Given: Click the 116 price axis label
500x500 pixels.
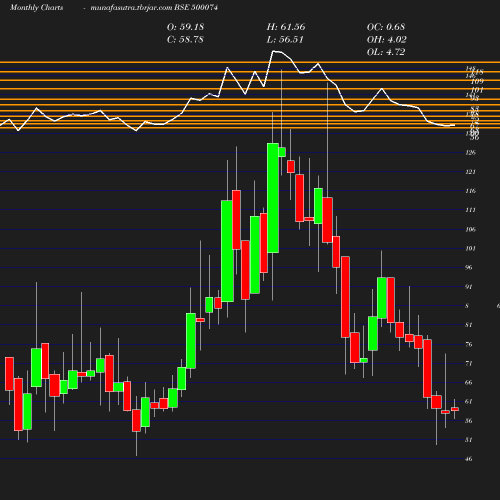Looking at the screenshot, I should coord(471,191).
